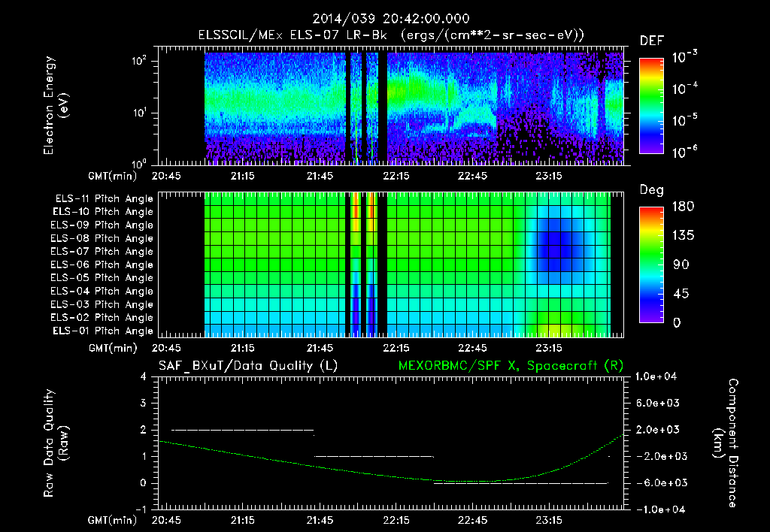Image resolution: width=770 pixels, height=532 pixels.
Task: Click the ELS-01 Pitch Angle row label
Action: click(x=103, y=331)
